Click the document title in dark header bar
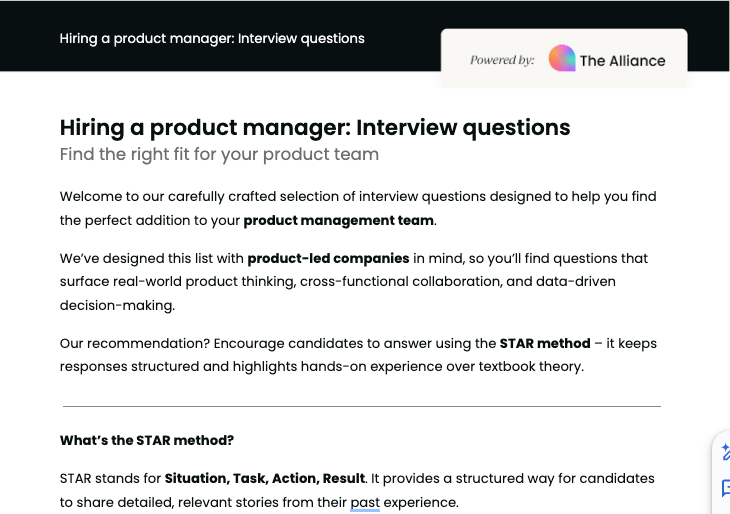 (212, 39)
